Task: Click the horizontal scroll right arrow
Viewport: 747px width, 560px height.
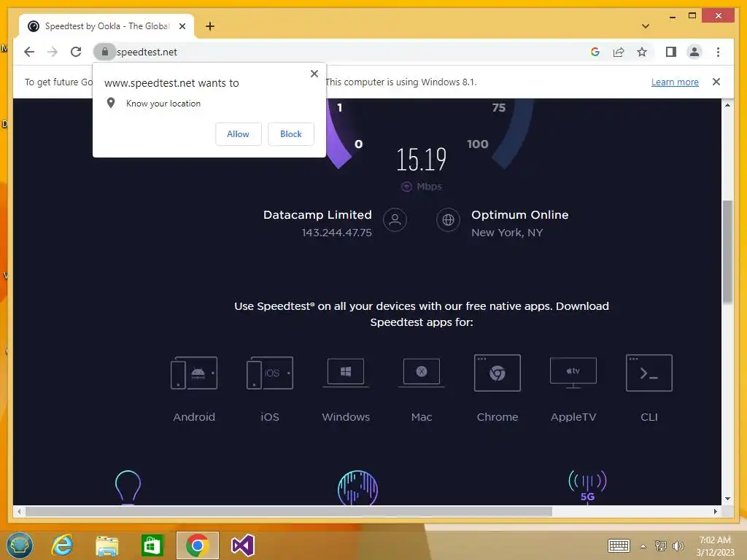Action: click(x=716, y=511)
